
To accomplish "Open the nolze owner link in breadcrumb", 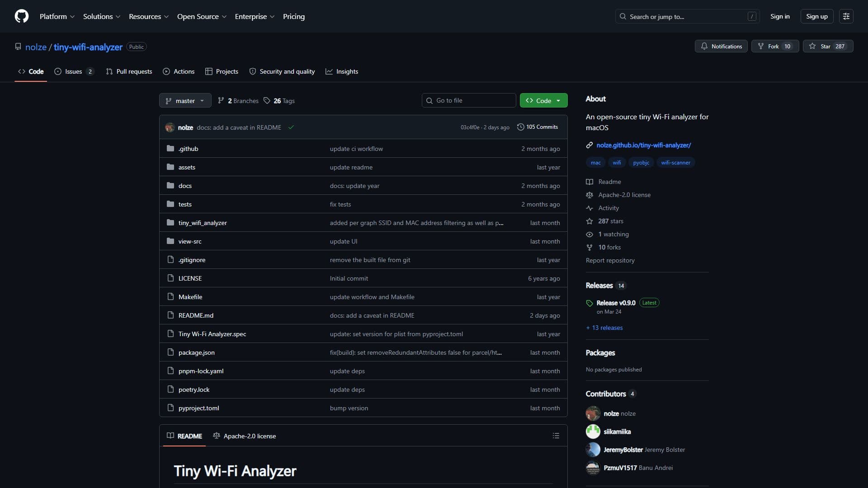I will [36, 47].
